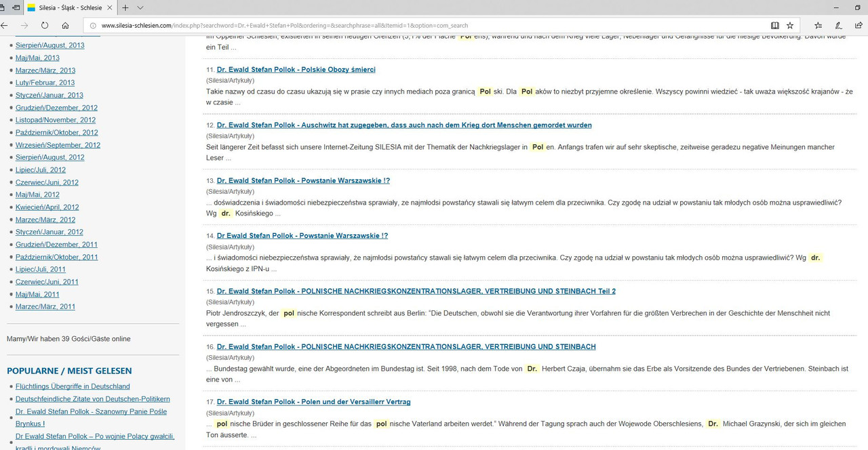The height and width of the screenshot is (450, 868).
Task: Open archive Lipiec/Juli, 2012
Action: point(41,170)
